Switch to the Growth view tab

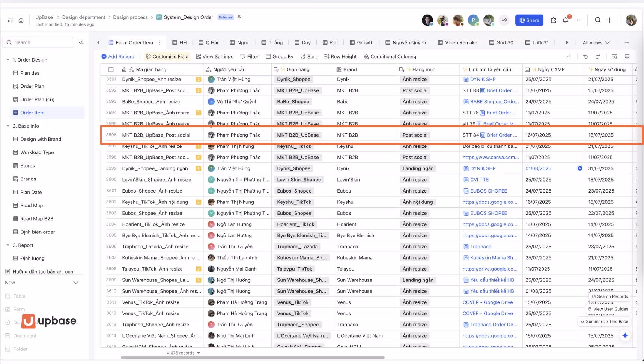(x=361, y=42)
